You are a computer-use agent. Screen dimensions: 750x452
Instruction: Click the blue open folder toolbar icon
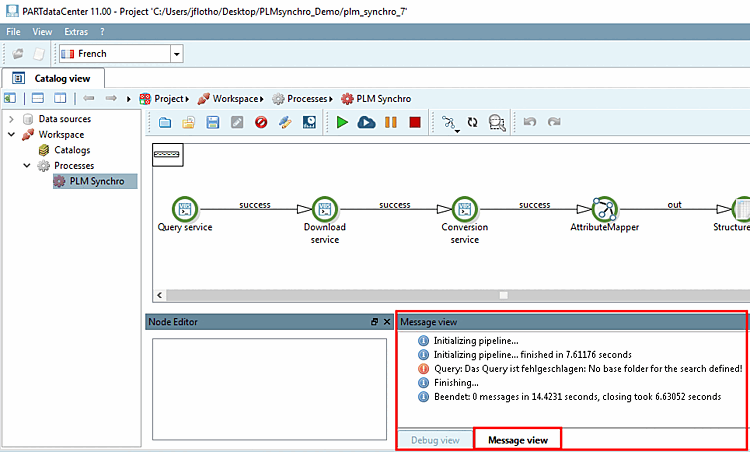click(165, 122)
